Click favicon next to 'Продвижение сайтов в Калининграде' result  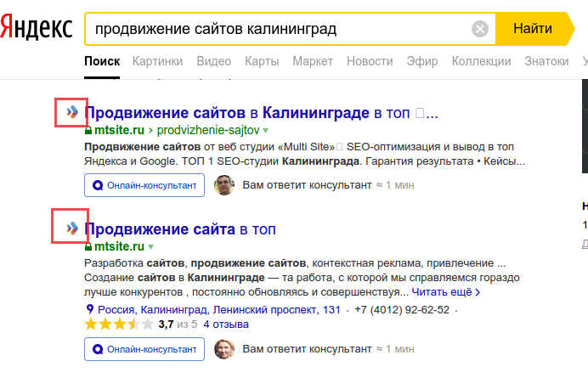(x=72, y=112)
